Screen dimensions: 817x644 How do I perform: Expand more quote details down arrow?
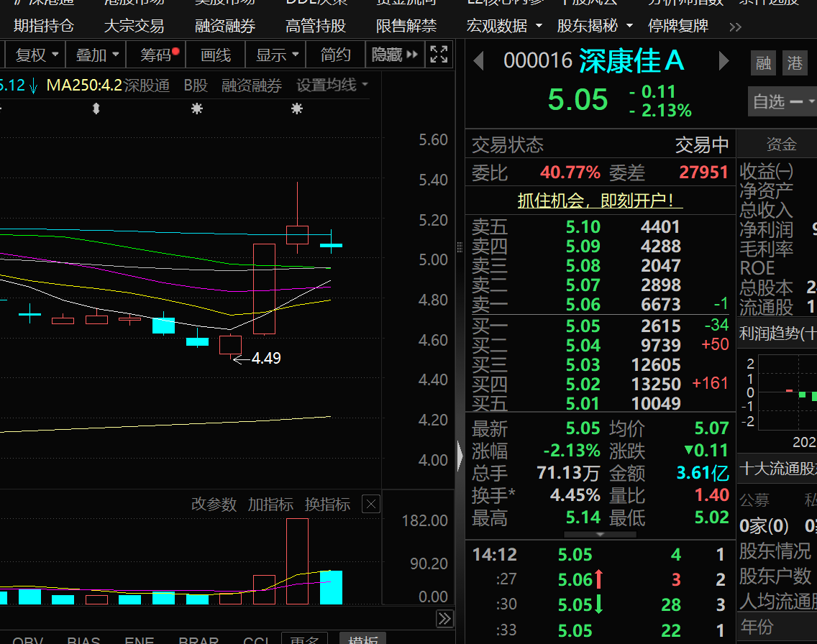[600, 534]
